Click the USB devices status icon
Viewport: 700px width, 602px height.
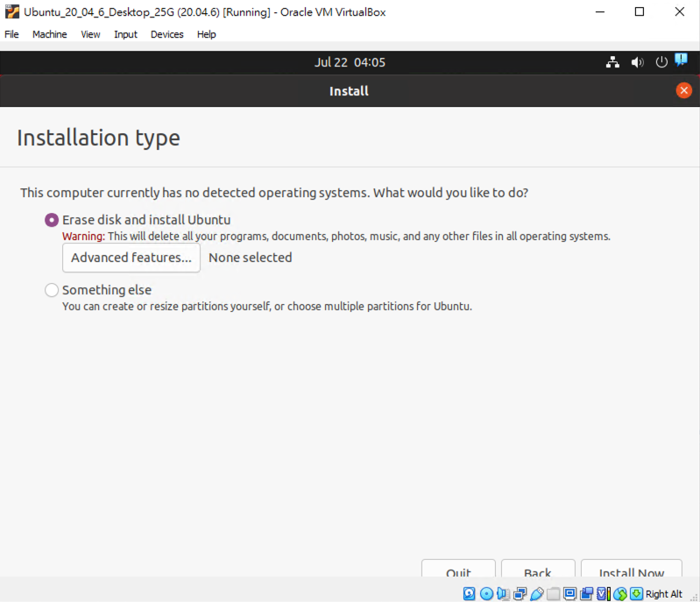pos(537,593)
